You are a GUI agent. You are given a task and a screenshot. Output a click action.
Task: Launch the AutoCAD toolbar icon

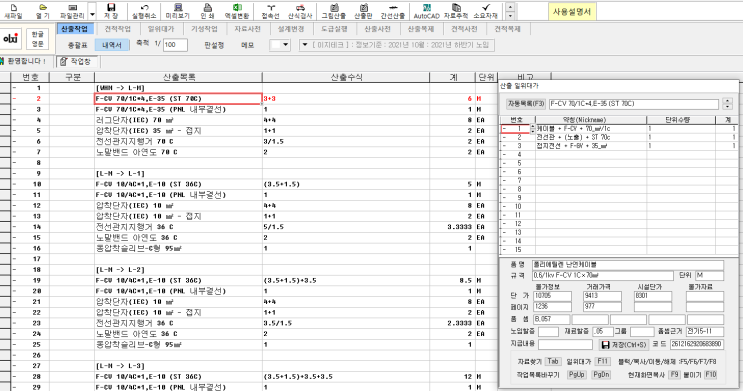click(x=426, y=11)
